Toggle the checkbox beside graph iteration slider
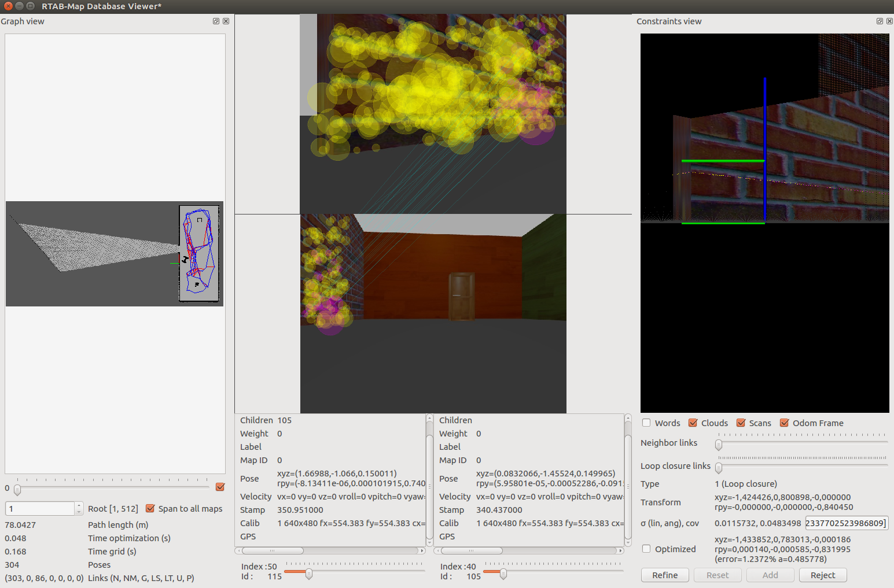Viewport: 894px width, 588px height. pos(220,487)
